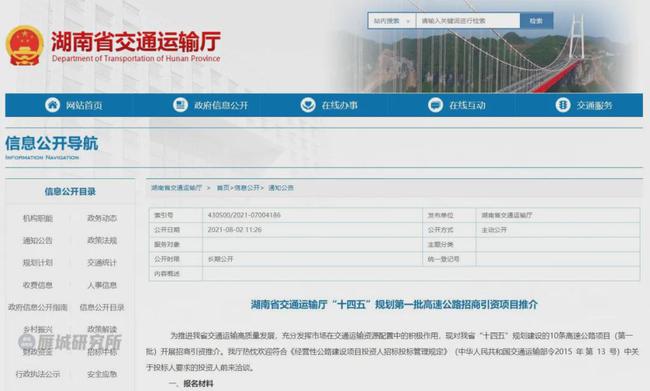Open the 信息公开目录 sidebar link
650x391 pixels.
pos(102,307)
